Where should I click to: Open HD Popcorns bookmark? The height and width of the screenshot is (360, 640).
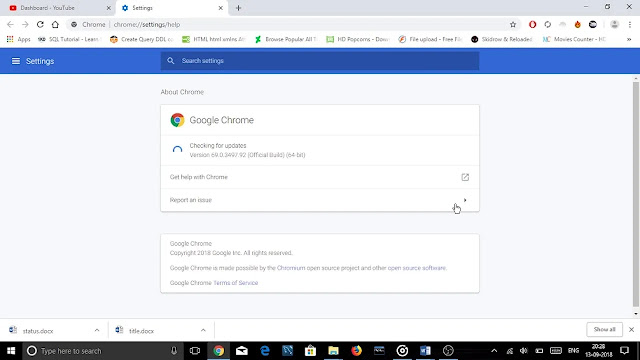[358, 39]
